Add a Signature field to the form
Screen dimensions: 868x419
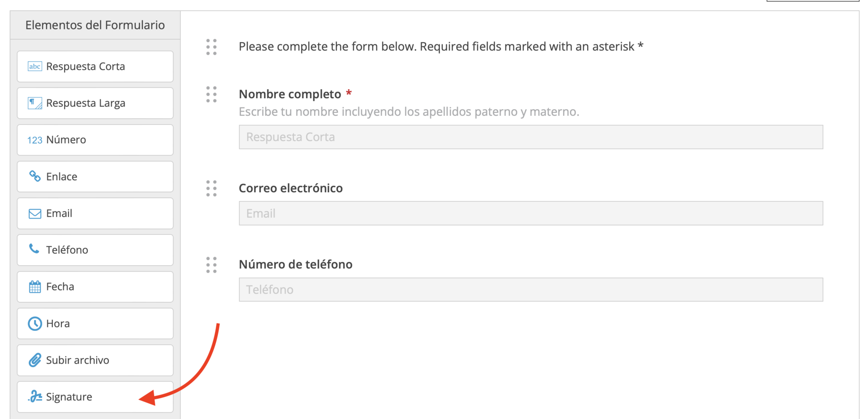[95, 397]
